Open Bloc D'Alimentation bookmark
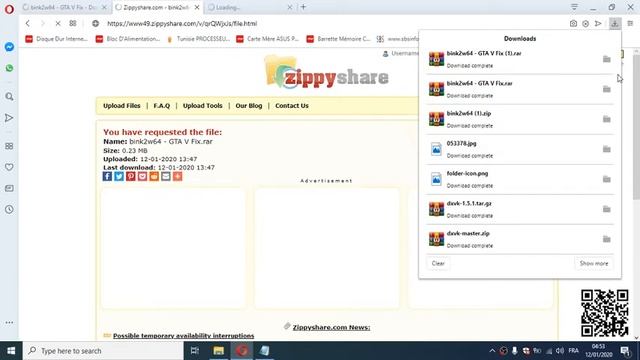 tap(128, 39)
